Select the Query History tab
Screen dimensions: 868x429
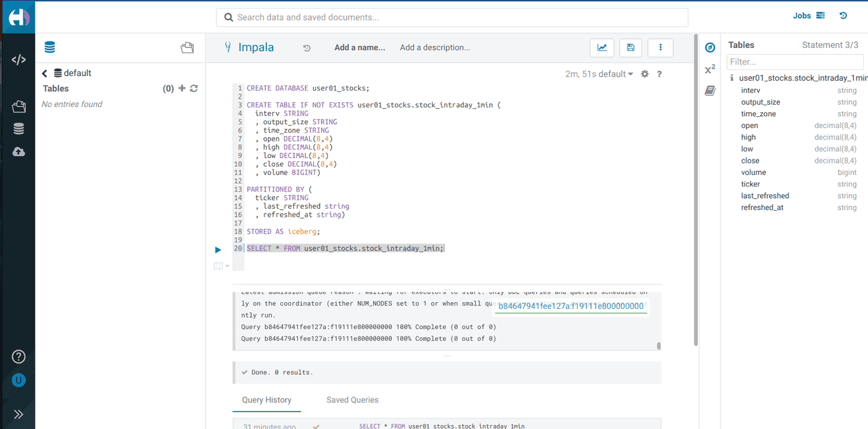[266, 400]
